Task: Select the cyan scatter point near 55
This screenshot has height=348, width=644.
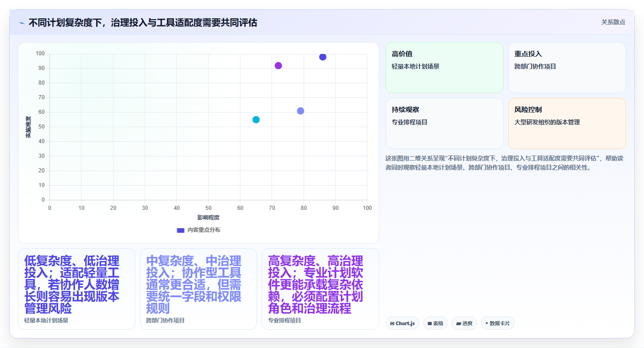Action: [256, 119]
